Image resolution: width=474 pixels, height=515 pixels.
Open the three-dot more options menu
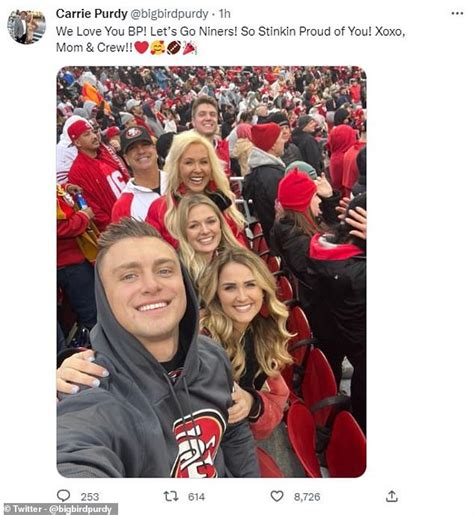coord(457,14)
